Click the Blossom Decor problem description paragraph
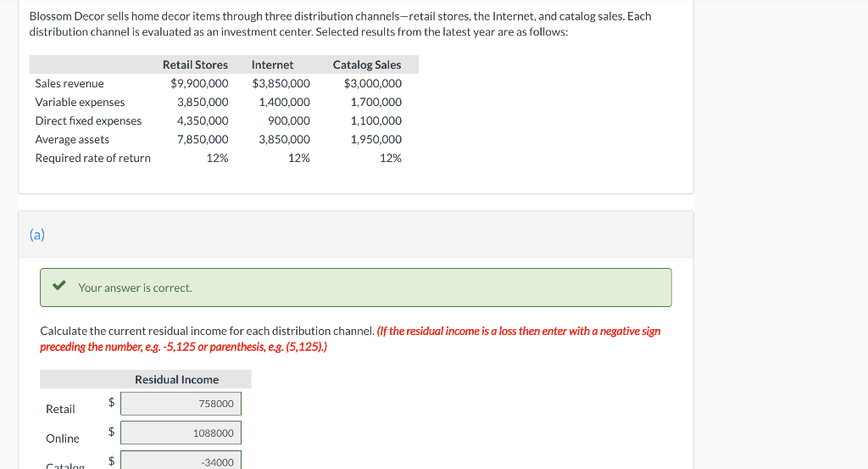Screen dimensions: 868x469 [340, 24]
